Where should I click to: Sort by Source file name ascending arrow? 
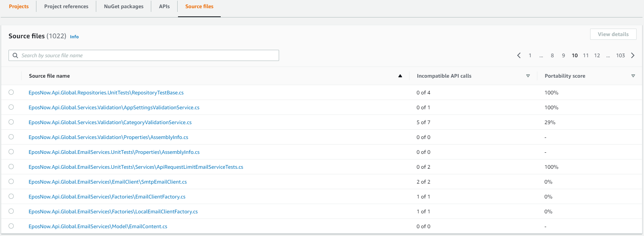click(400, 76)
